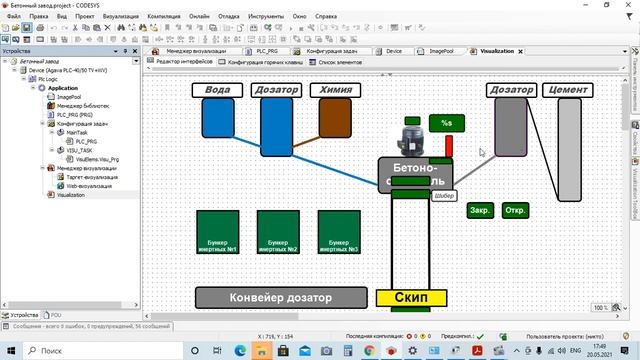Open Google Chrome from the taskbar

[369, 351]
